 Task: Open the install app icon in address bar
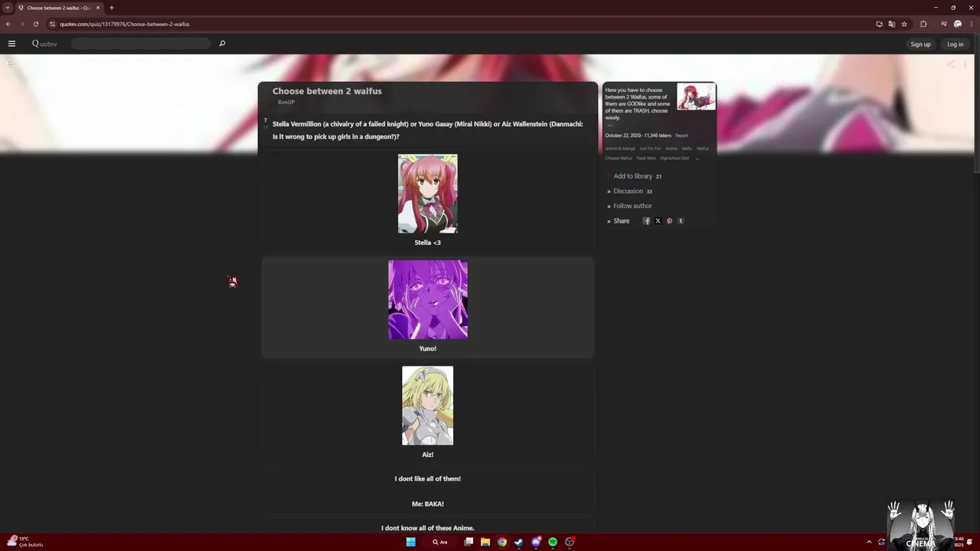(x=880, y=24)
